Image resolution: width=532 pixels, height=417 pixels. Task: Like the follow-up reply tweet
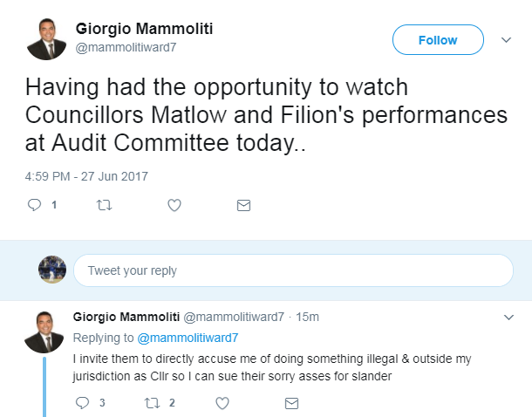(222, 403)
